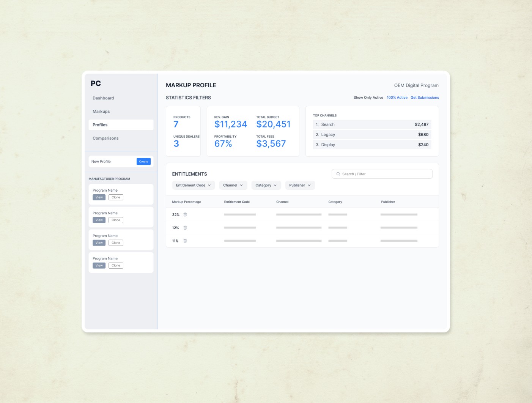Image resolution: width=532 pixels, height=403 pixels.
Task: Open Markups in the sidebar
Action: point(101,112)
